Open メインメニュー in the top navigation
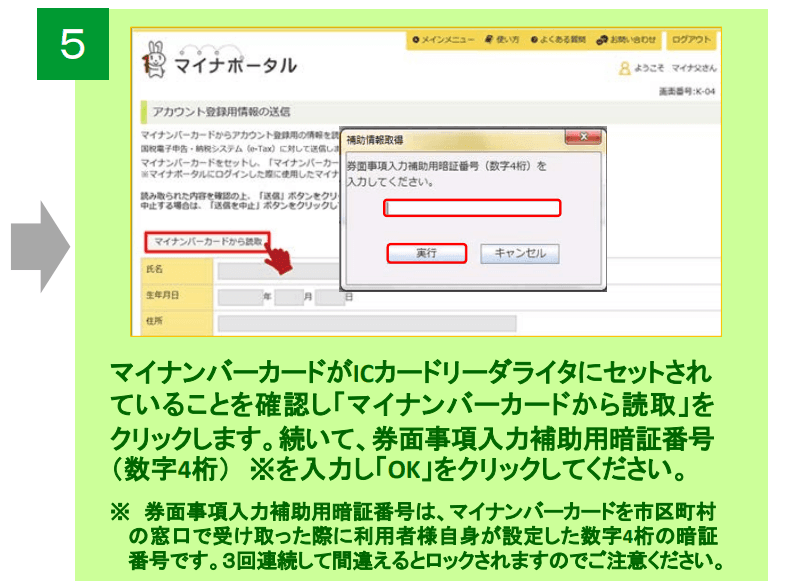Image resolution: width=787 pixels, height=587 pixels. click(443, 40)
